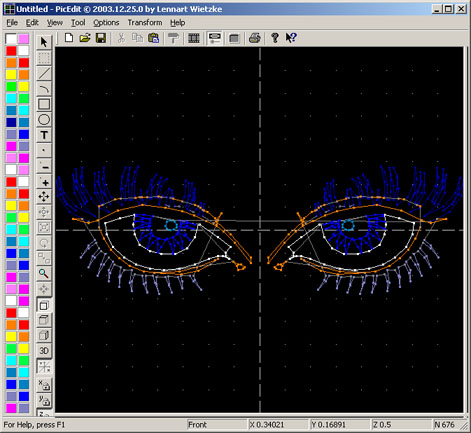This screenshot has height=433, width=471.
Task: Toggle the Y axis lock
Action: click(44, 400)
